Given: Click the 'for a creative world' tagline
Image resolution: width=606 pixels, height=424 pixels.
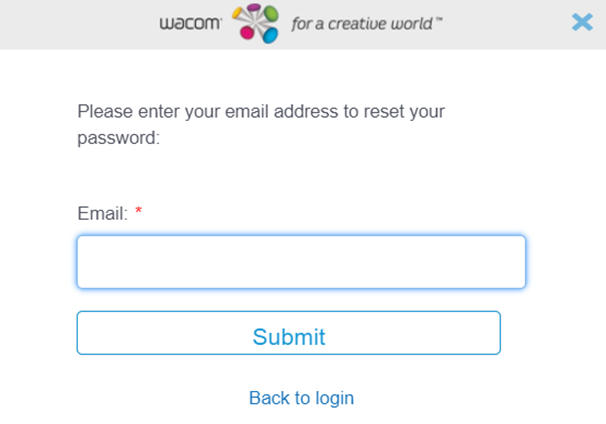Looking at the screenshot, I should tap(367, 24).
